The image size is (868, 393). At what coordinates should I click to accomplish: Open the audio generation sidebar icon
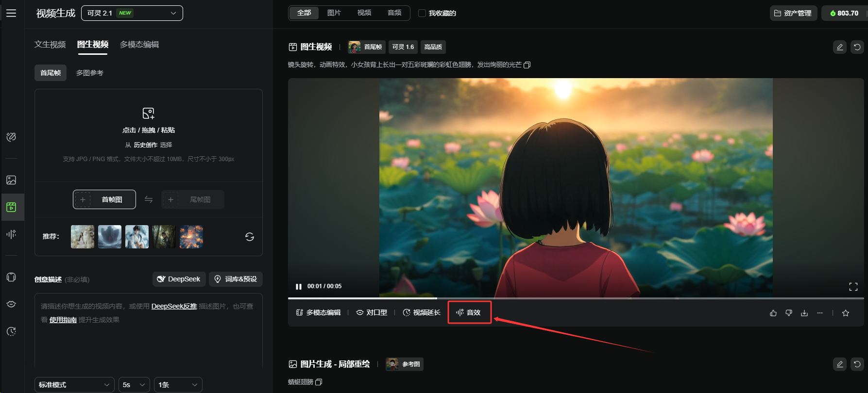[11, 234]
